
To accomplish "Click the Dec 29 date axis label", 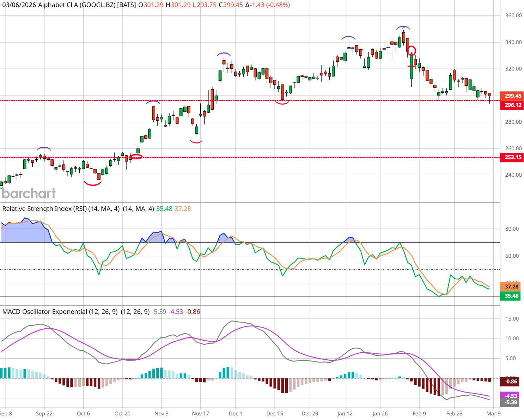I will point(310,414).
